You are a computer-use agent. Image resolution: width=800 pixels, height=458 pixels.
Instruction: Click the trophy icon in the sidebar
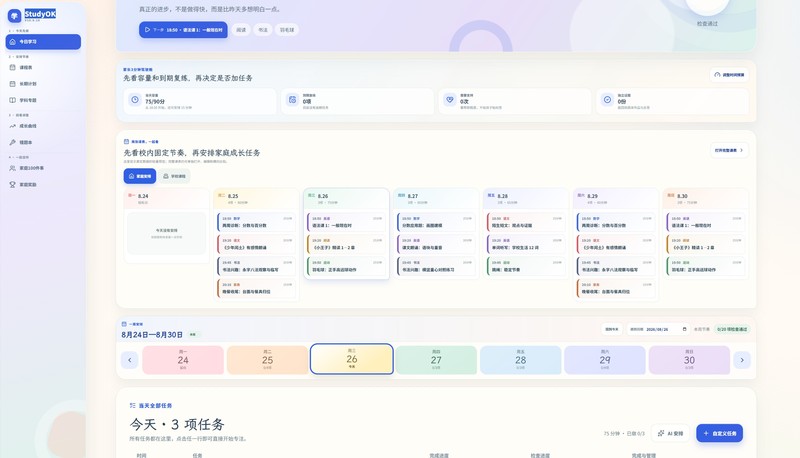13,185
